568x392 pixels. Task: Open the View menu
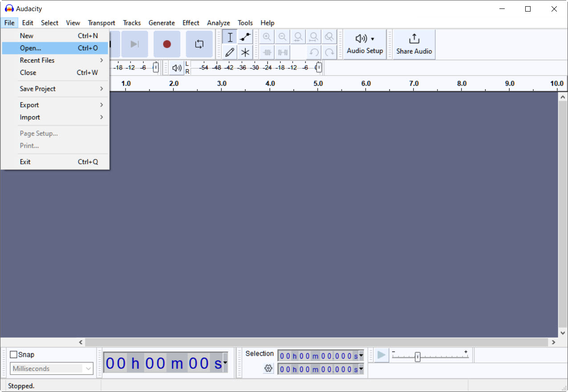coord(73,23)
